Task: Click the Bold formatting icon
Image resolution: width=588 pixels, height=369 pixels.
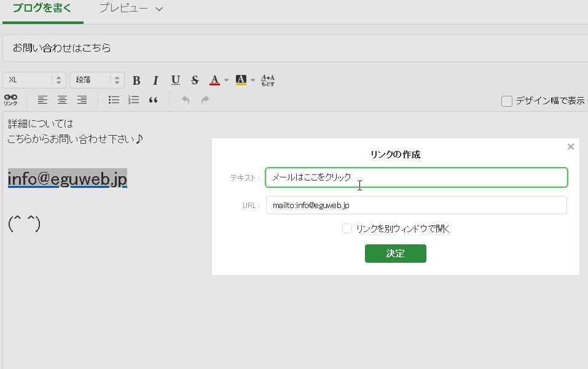Action: pos(136,80)
